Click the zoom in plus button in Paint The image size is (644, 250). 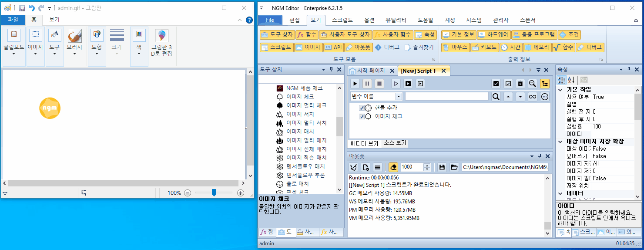tap(241, 193)
